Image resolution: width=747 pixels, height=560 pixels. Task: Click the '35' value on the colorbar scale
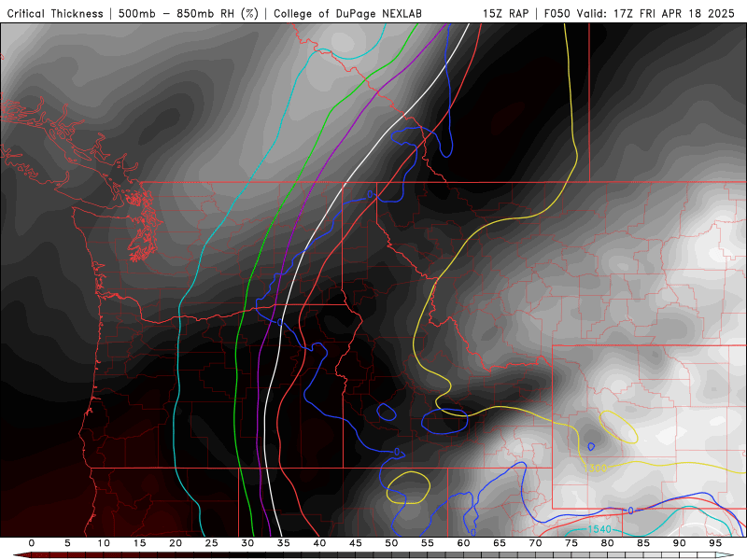284,543
